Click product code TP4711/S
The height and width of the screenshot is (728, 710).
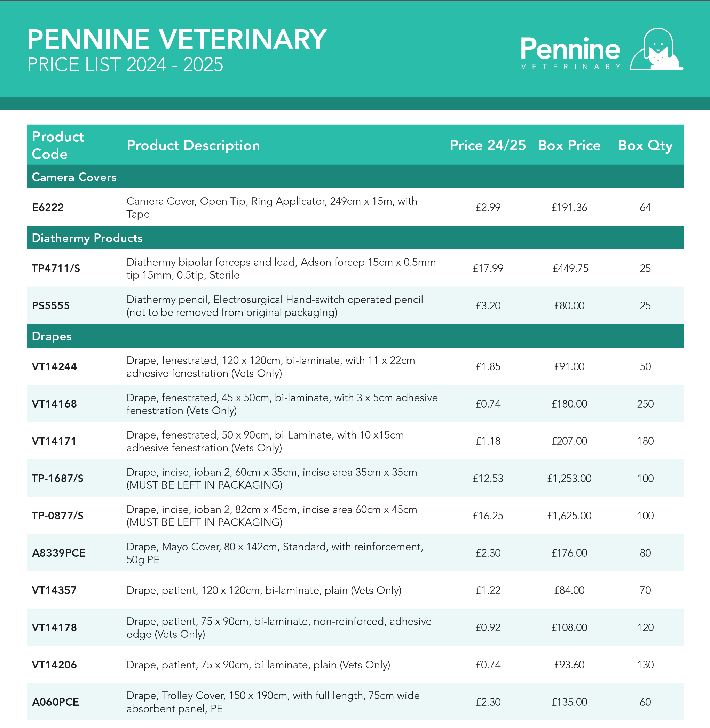(56, 268)
